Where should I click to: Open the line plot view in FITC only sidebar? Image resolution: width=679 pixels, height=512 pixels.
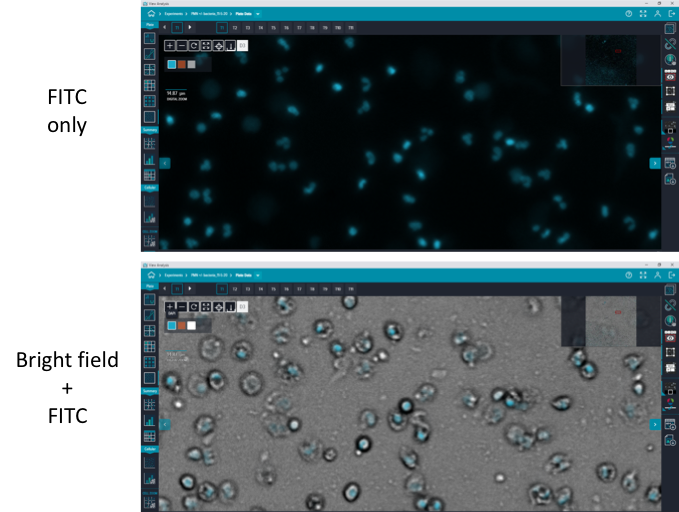[150, 54]
